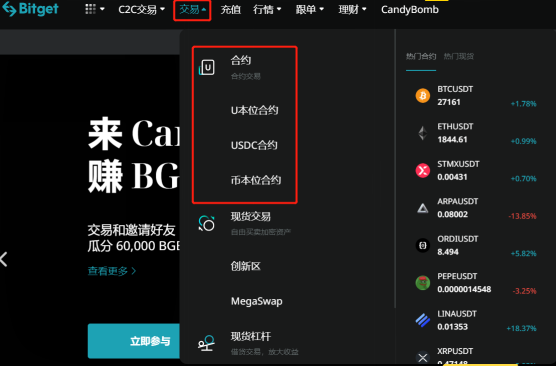The image size is (556, 366).
Task: Click STMXUSDT pair name
Action: pos(458,164)
